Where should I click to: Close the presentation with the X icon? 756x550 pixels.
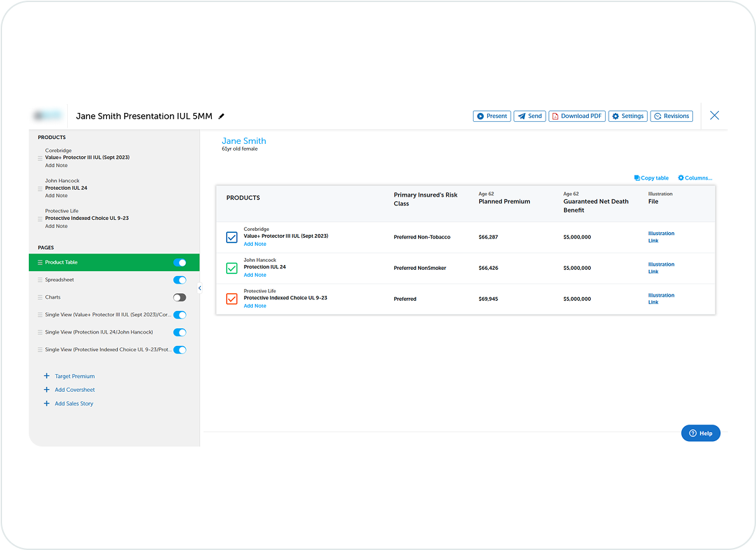click(x=715, y=115)
